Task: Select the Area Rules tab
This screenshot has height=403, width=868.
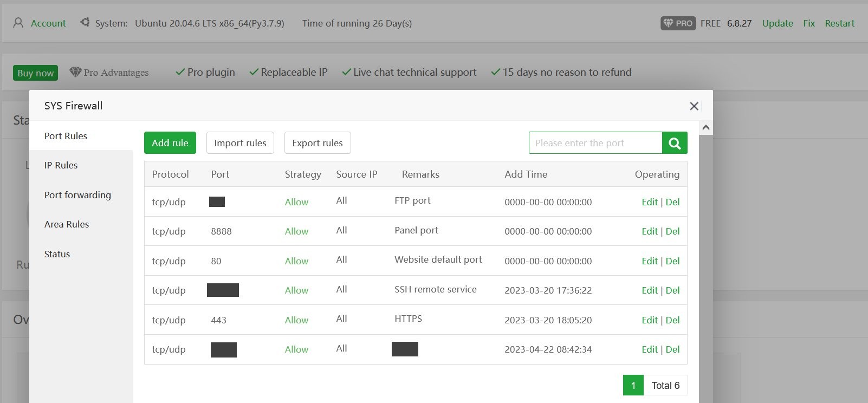Action: [67, 224]
